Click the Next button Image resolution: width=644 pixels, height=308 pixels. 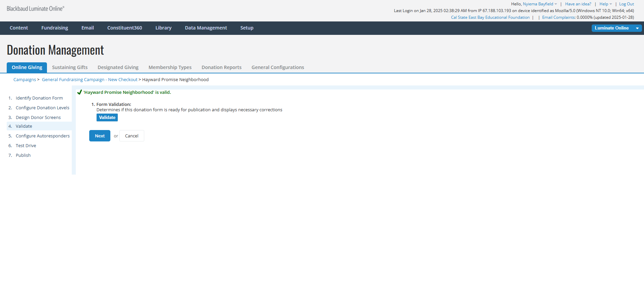point(100,136)
